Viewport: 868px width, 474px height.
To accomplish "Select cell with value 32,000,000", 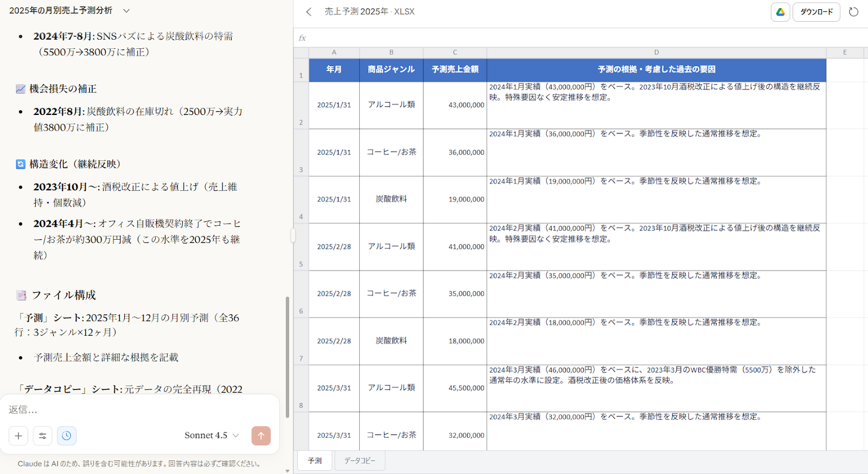I will click(x=455, y=432).
